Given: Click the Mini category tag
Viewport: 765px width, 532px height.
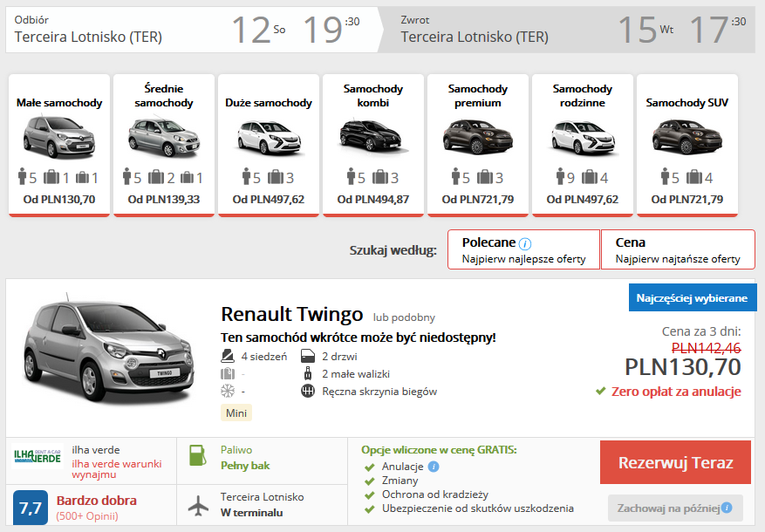Looking at the screenshot, I should pyautogui.click(x=236, y=413).
